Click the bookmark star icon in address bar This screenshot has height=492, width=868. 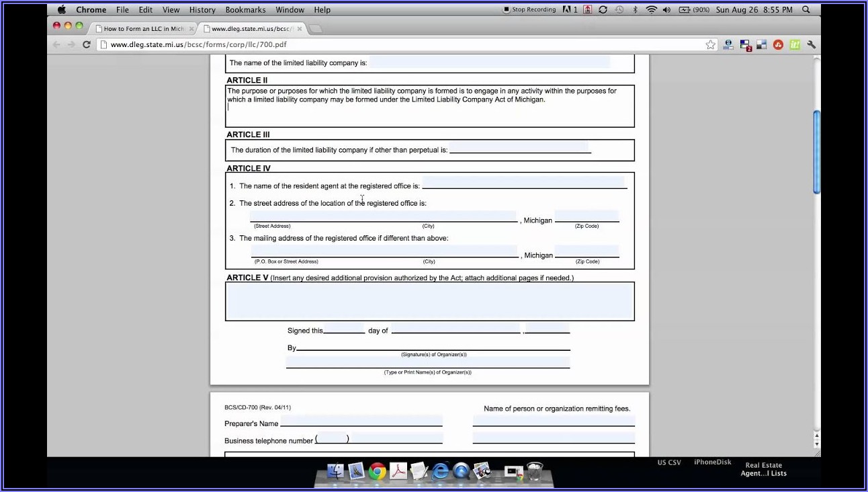tap(710, 44)
